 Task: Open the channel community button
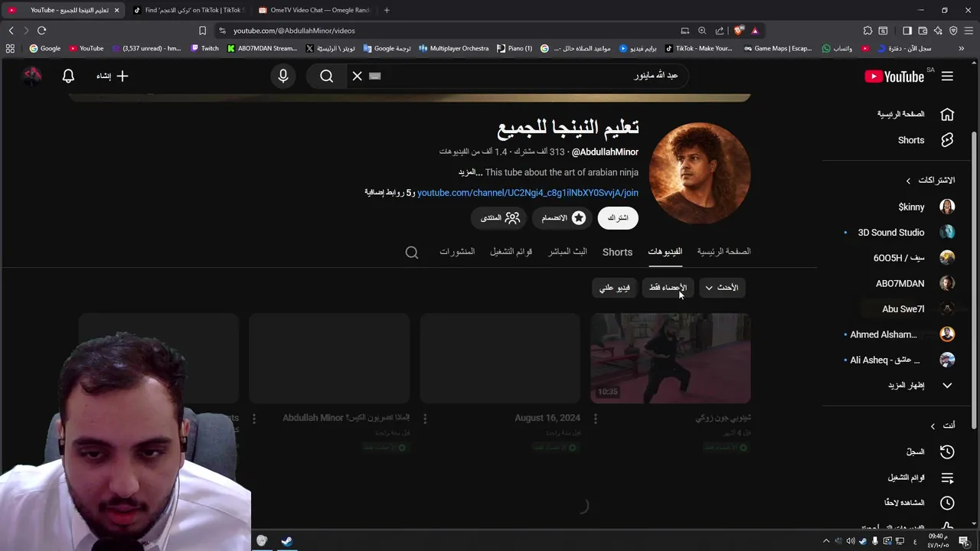[x=500, y=218]
